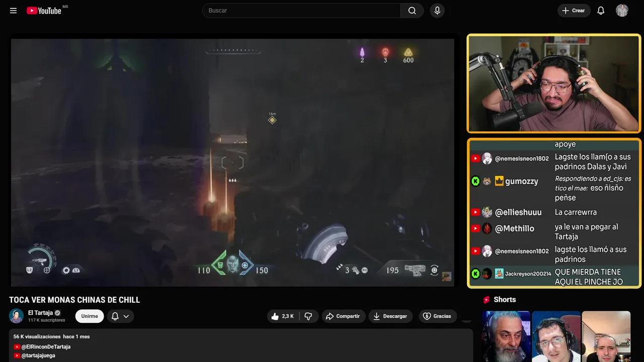Image resolution: width=644 pixels, height=362 pixels.
Task: Click the in-game red item counter
Action: tap(385, 55)
